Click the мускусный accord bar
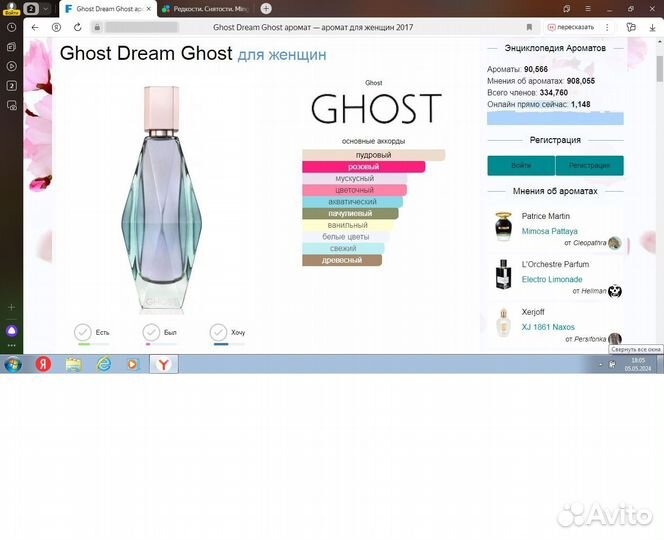This screenshot has width=664, height=540. pos(354,179)
